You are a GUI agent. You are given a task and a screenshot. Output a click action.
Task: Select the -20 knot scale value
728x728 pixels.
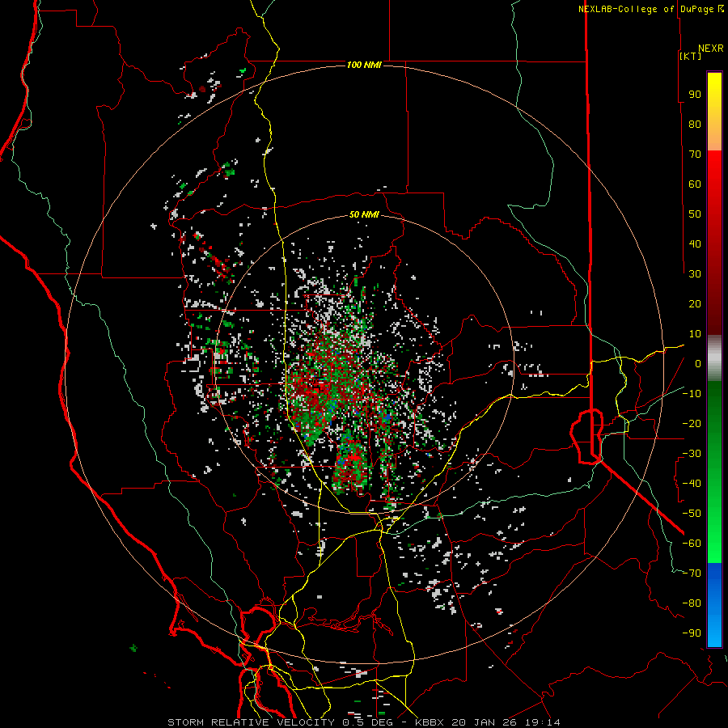(x=692, y=423)
